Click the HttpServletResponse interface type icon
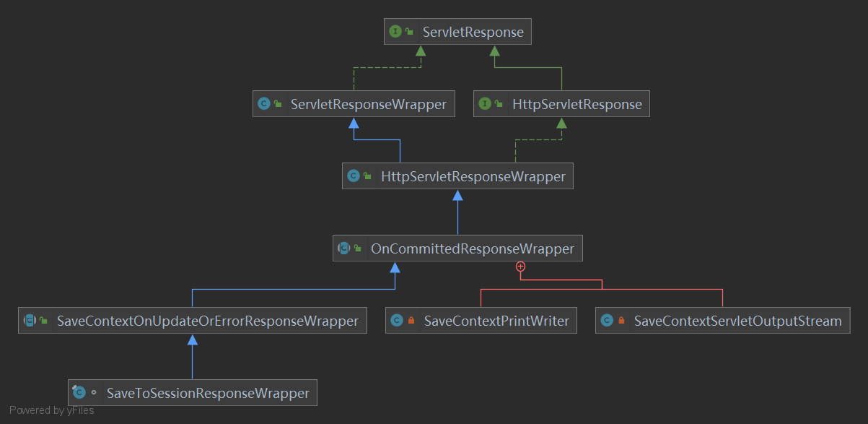The image size is (868, 424). pos(485,104)
